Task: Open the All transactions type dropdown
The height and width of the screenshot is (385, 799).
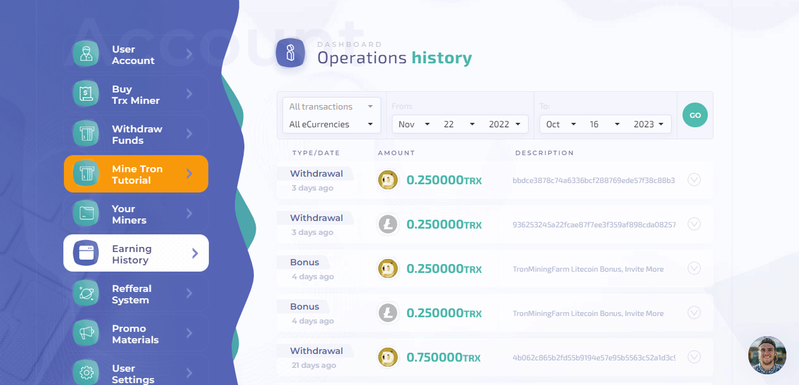Action: 331,106
